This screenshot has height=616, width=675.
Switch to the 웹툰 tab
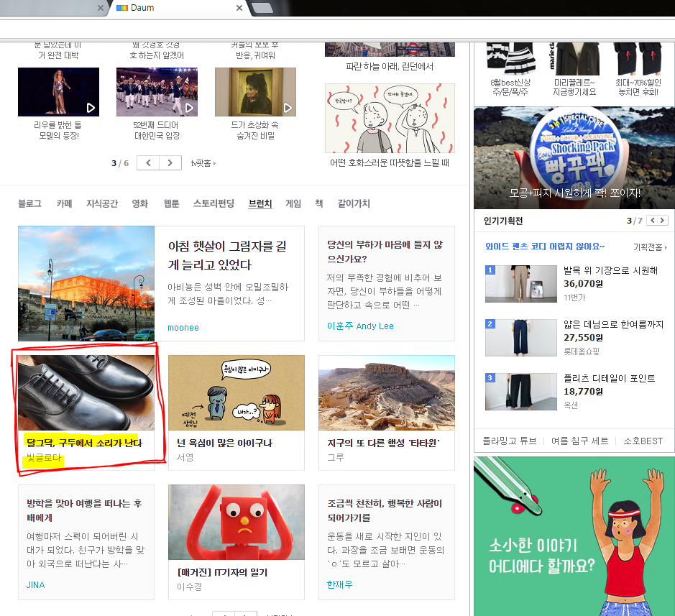(171, 203)
